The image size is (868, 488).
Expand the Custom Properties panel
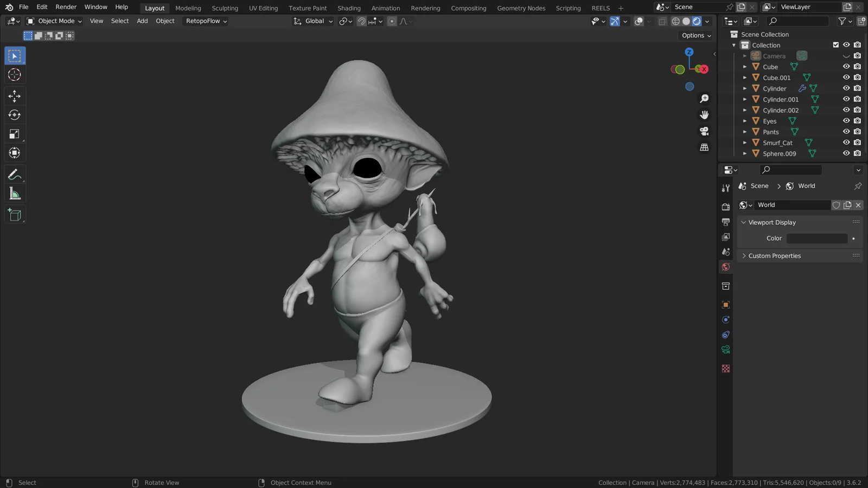click(774, 256)
